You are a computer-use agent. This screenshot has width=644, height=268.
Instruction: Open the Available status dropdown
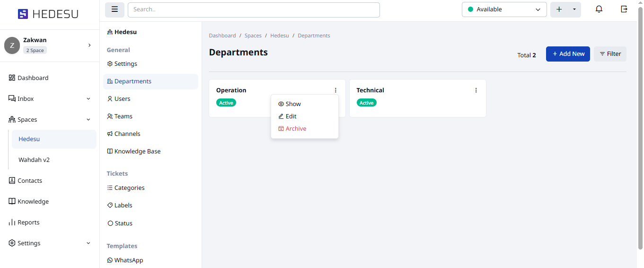point(504,9)
